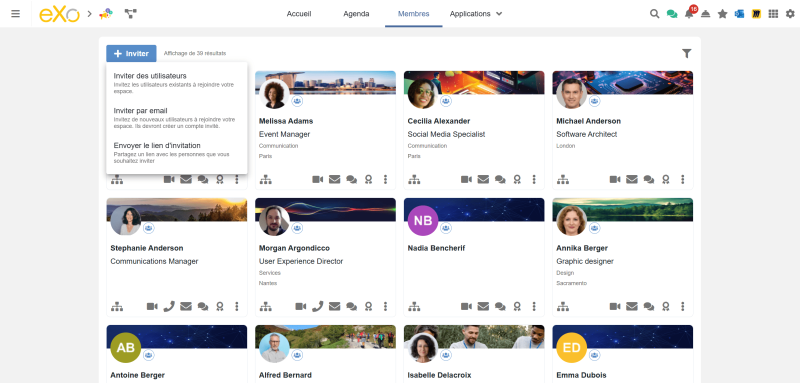Start a video call with Nadia Bencherif

click(x=466, y=307)
